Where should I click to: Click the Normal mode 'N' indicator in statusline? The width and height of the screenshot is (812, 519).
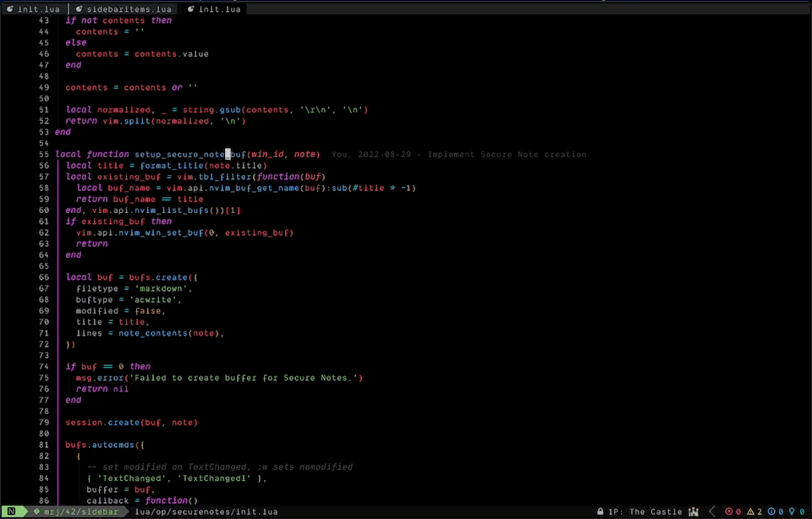click(x=11, y=511)
